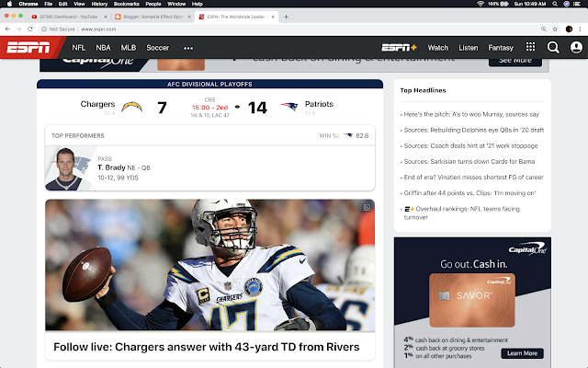Expand the more sports ellipsis menu
Viewport: 588px width, 368px height.
pos(188,48)
